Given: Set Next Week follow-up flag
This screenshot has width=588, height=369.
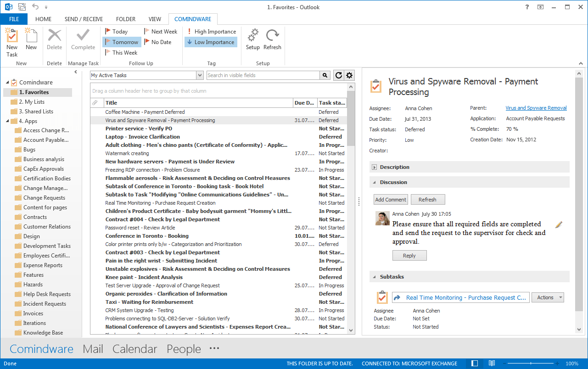Looking at the screenshot, I should 161,32.
